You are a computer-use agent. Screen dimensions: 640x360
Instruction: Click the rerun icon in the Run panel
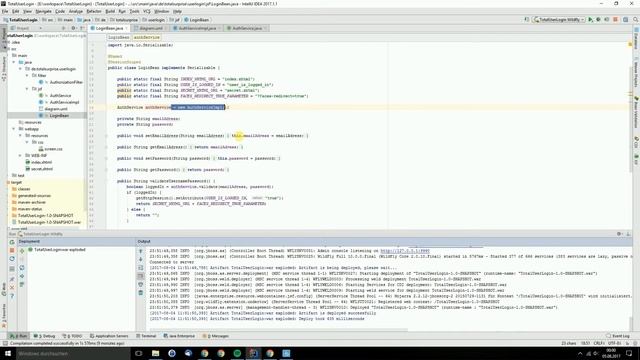point(12,242)
